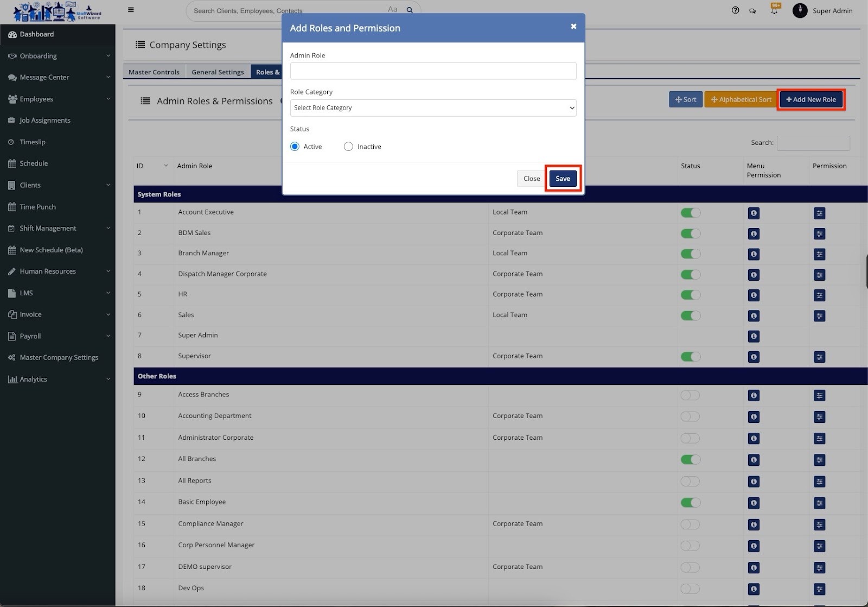The height and width of the screenshot is (607, 868).
Task: Open menu permission info for Account Executive
Action: (x=753, y=213)
